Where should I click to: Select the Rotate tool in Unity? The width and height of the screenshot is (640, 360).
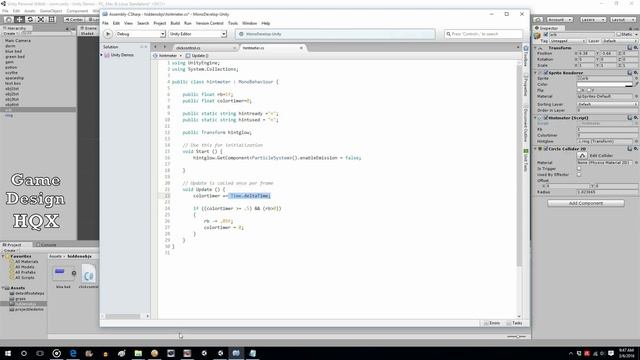pyautogui.click(x=30, y=19)
